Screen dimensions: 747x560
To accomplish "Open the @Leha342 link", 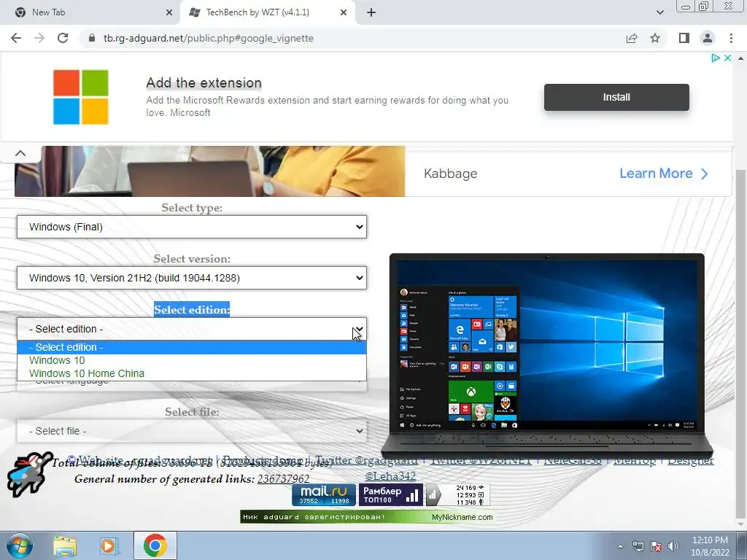I will [390, 475].
